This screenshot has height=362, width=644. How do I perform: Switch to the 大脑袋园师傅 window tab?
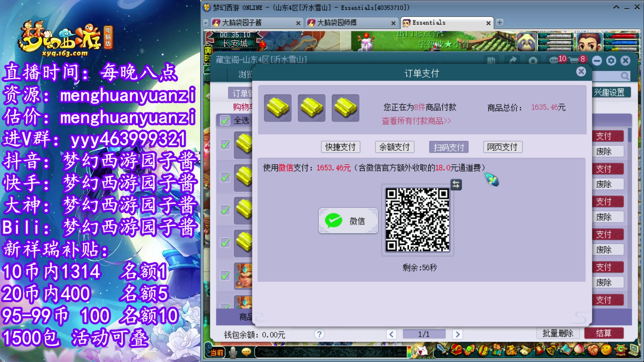(x=351, y=22)
